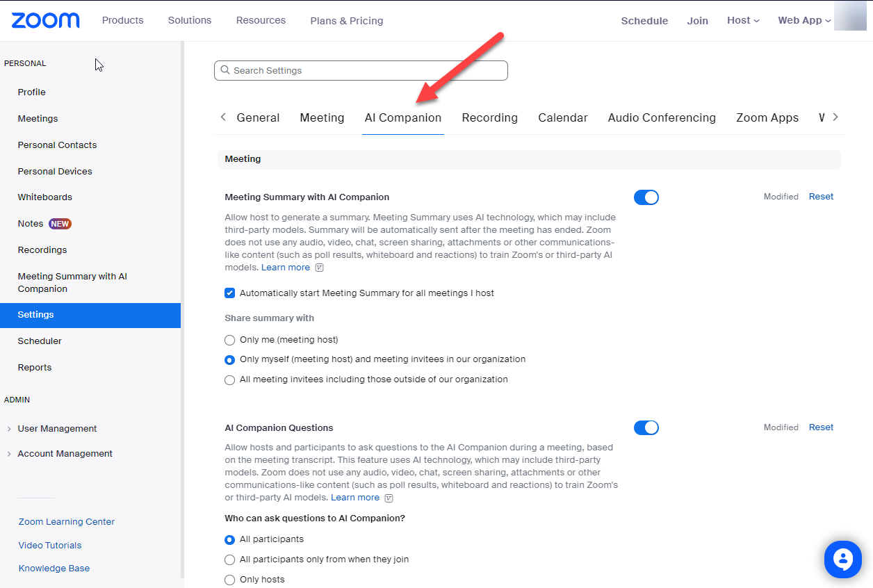
Task: Uncheck Automatically start Meeting Summary checkbox
Action: (x=230, y=293)
